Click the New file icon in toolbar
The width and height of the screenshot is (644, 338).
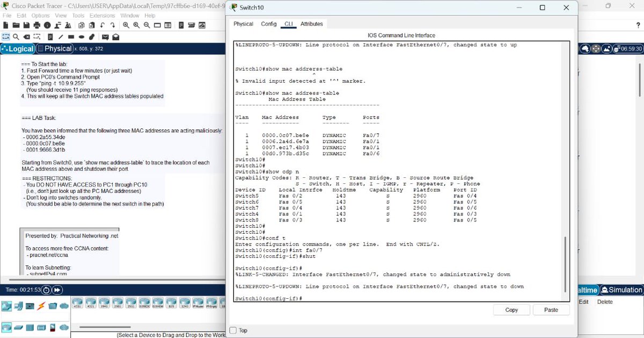(x=6, y=25)
